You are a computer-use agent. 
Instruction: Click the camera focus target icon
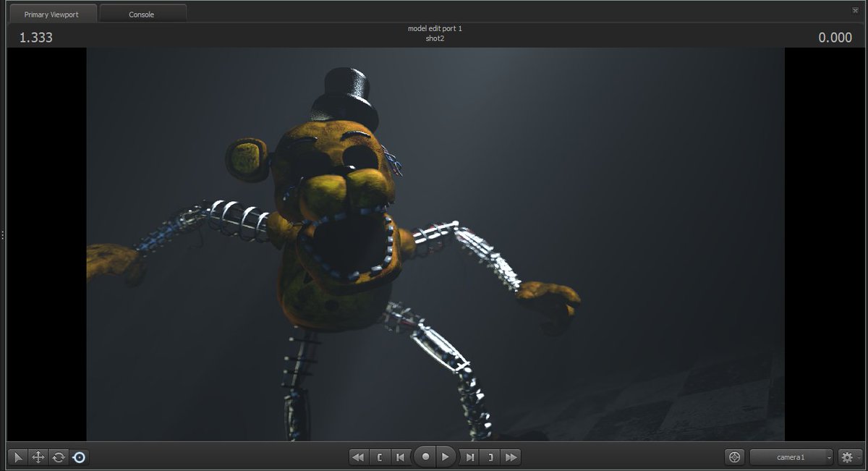click(x=735, y=457)
